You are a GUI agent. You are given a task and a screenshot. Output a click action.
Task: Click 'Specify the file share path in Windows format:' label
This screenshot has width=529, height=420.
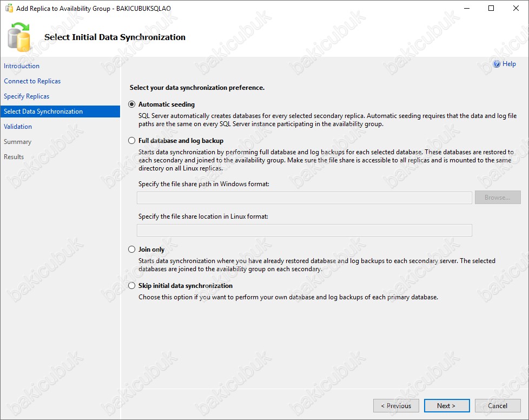(x=204, y=184)
